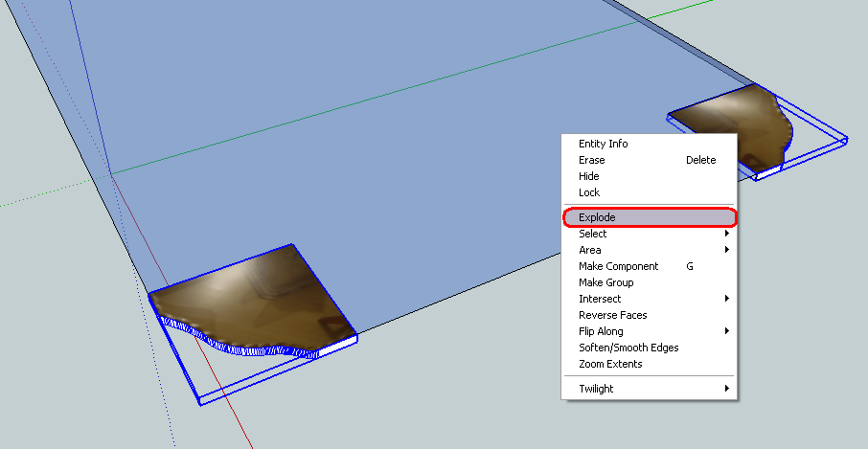Choose Erase in the context menu
Image resolution: width=868 pixels, height=449 pixels.
pos(649,160)
